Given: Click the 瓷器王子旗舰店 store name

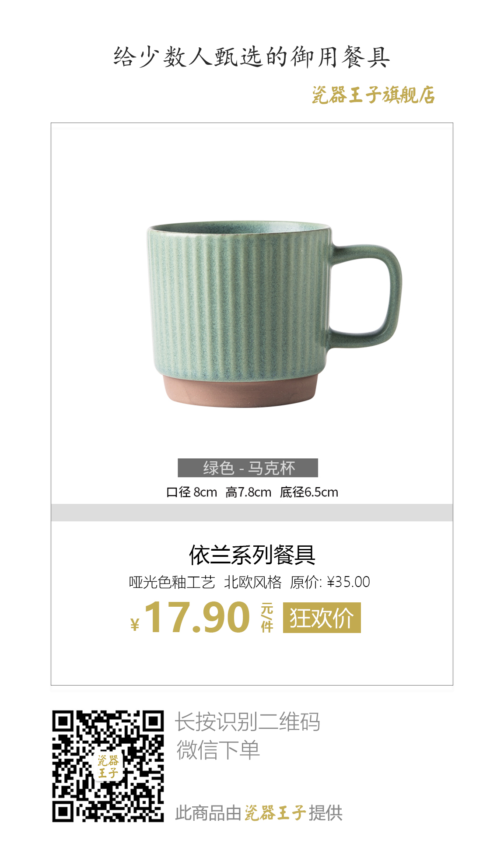Looking at the screenshot, I should (373, 95).
